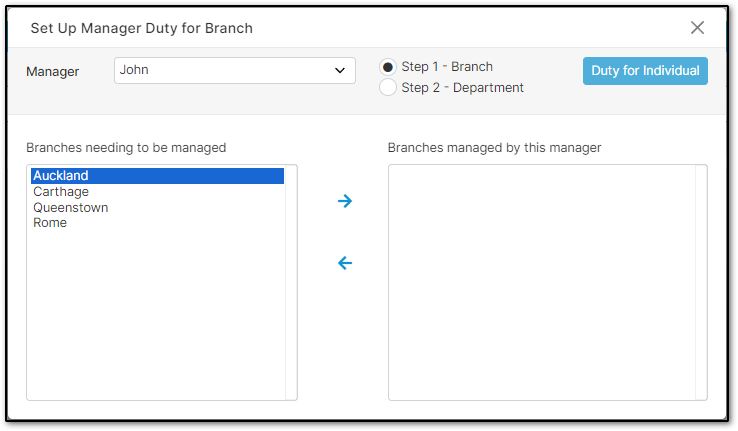738x431 pixels.
Task: Select Step 1 - Branch radio button
Action: [x=387, y=67]
